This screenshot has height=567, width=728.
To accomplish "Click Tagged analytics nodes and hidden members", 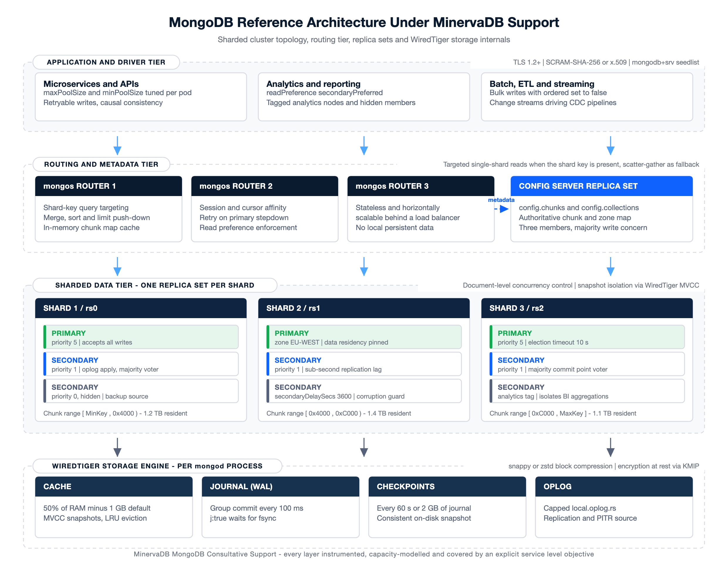I will (341, 103).
